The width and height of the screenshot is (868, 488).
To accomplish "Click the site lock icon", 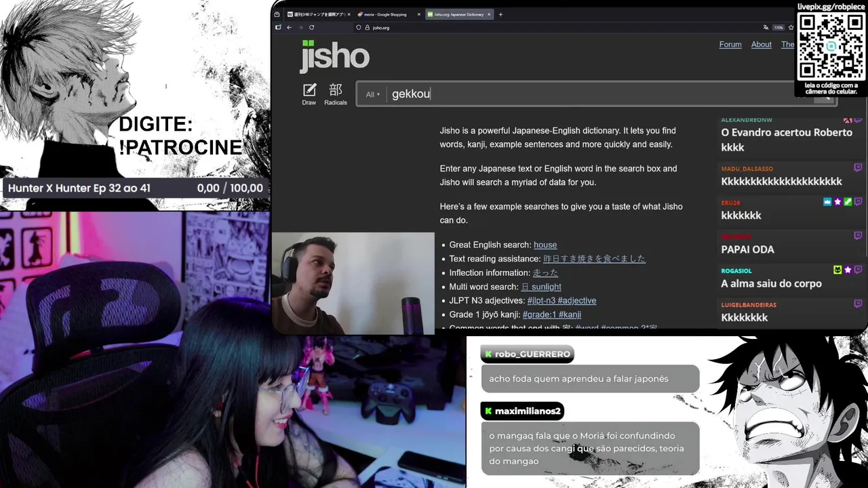I will tap(367, 28).
